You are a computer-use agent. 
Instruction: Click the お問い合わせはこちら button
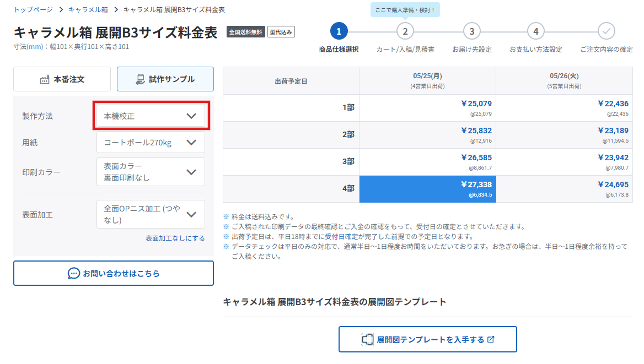click(114, 273)
